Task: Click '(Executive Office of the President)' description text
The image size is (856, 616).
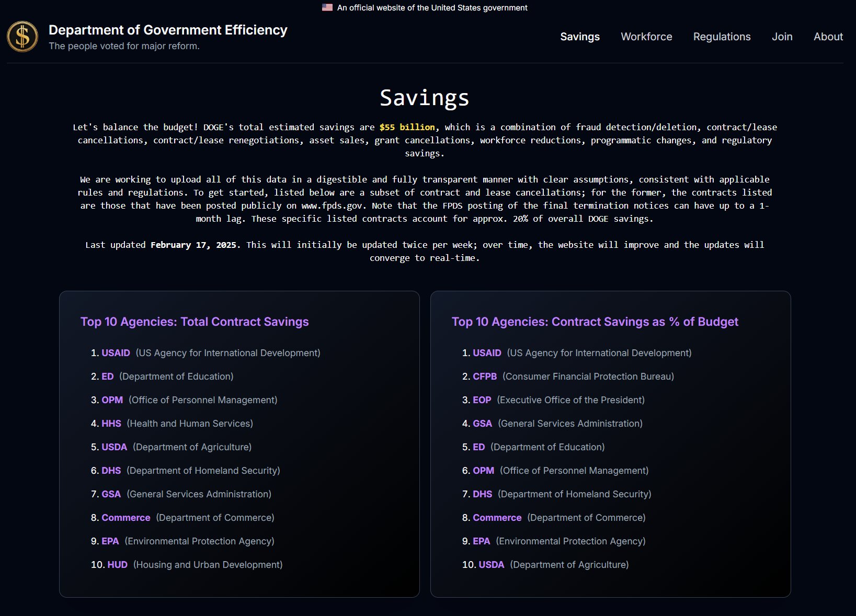Action: 570,400
